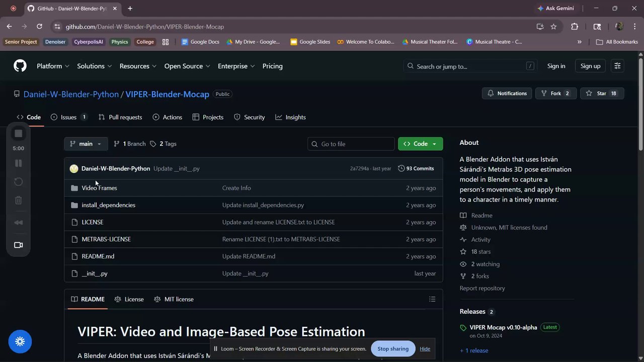Switch to the Security tab
The height and width of the screenshot is (362, 644).
point(249,117)
